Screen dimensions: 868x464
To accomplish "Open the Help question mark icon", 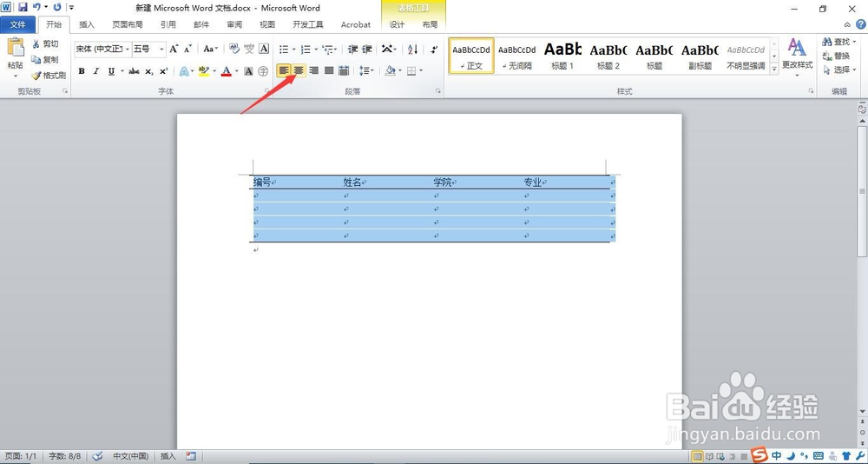I will click(860, 24).
